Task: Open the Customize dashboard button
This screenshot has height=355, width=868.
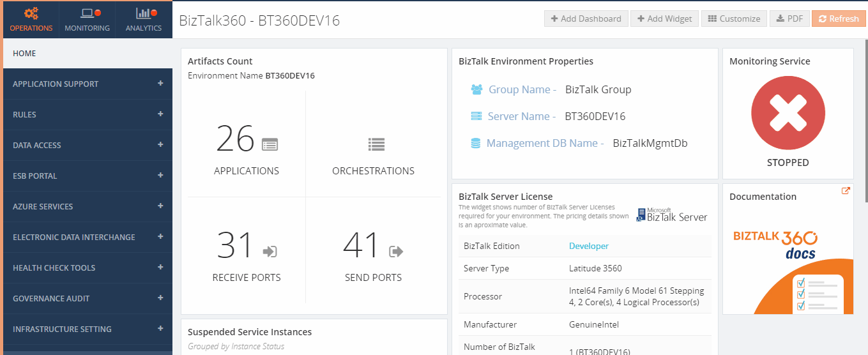Action: tap(734, 19)
